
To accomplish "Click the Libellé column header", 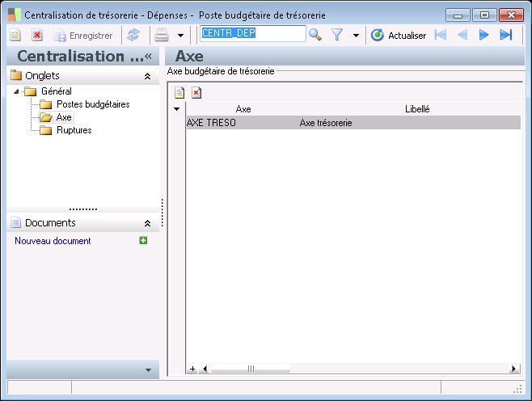I will [x=417, y=109].
